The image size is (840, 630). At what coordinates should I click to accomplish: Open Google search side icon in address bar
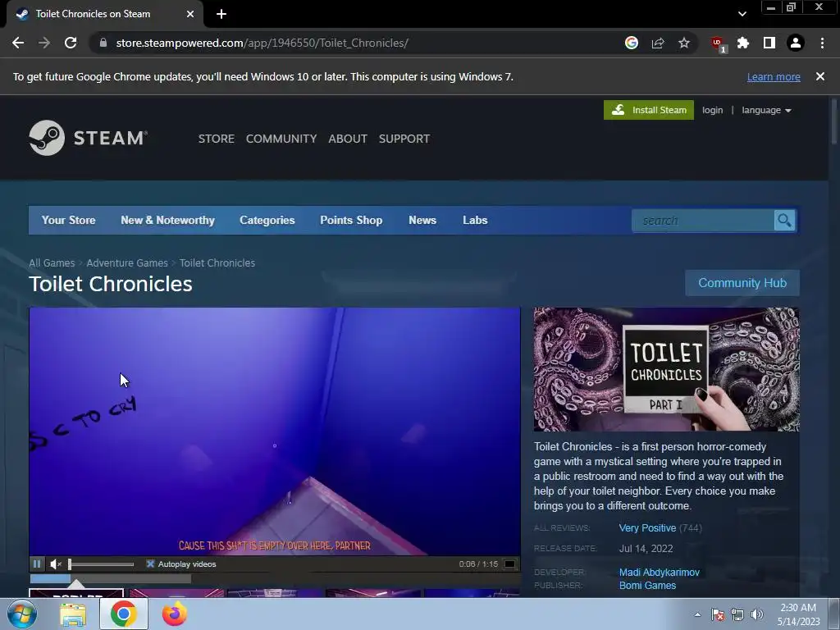(x=632, y=43)
